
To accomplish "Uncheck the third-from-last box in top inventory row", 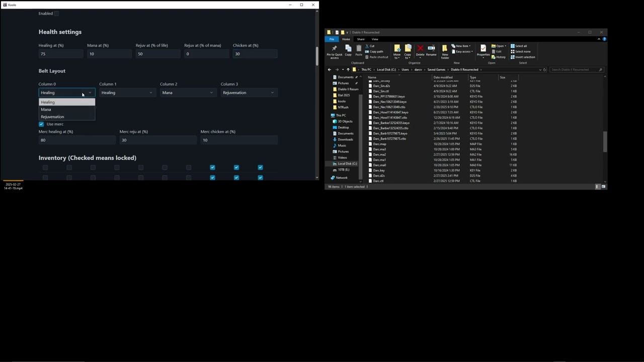I will pos(212,167).
